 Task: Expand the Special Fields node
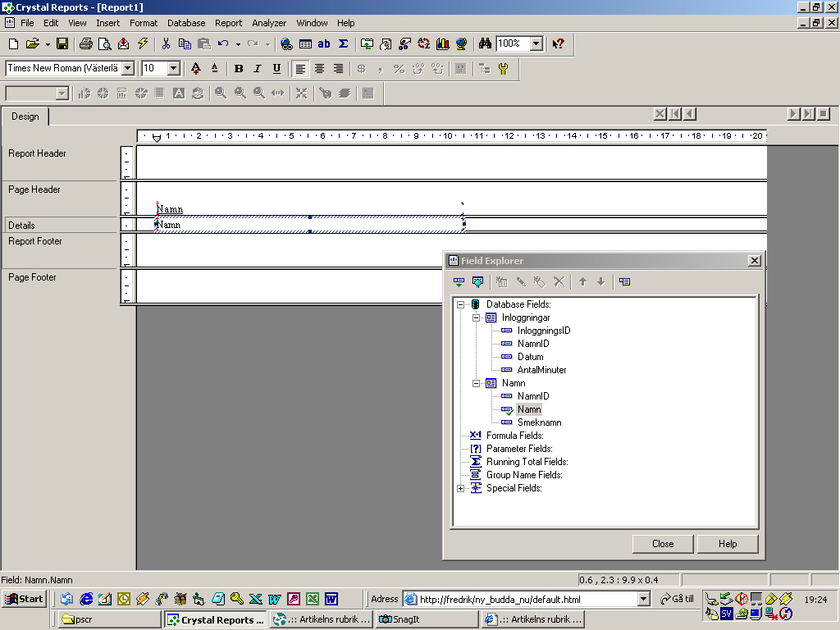click(460, 488)
